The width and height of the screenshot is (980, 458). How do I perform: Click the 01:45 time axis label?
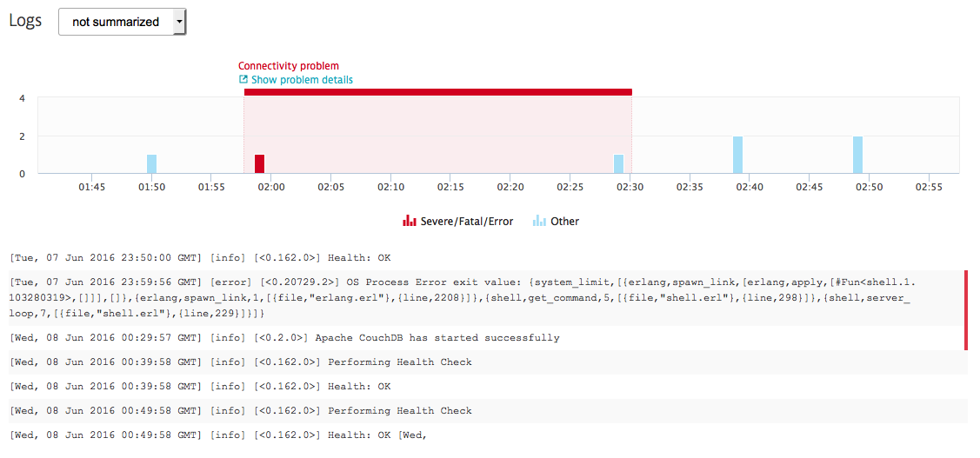click(92, 187)
